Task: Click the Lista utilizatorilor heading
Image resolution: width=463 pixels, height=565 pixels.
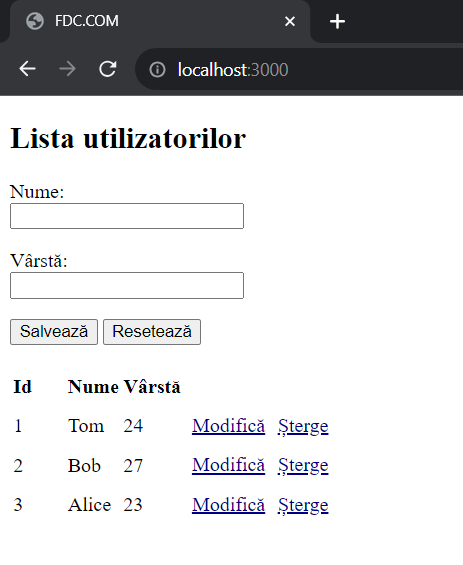Action: click(x=128, y=138)
